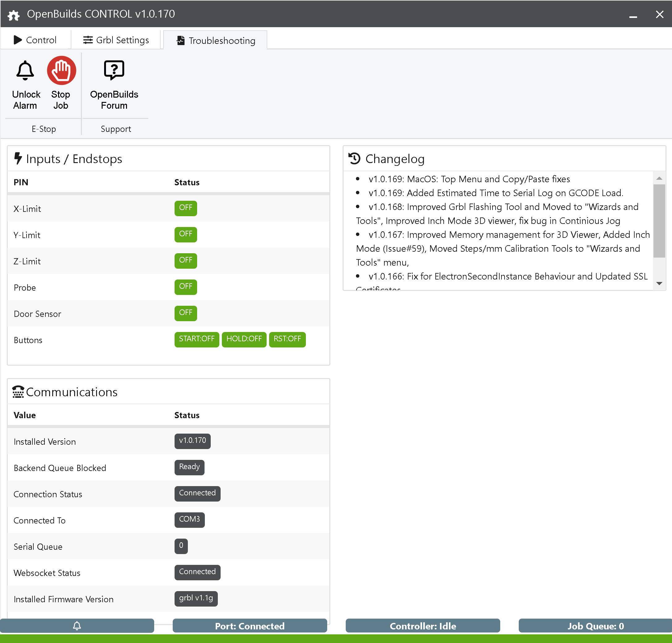Click the Ready badge for Backend Queue Blocked
Image resolution: width=672 pixels, height=643 pixels.
coord(189,468)
